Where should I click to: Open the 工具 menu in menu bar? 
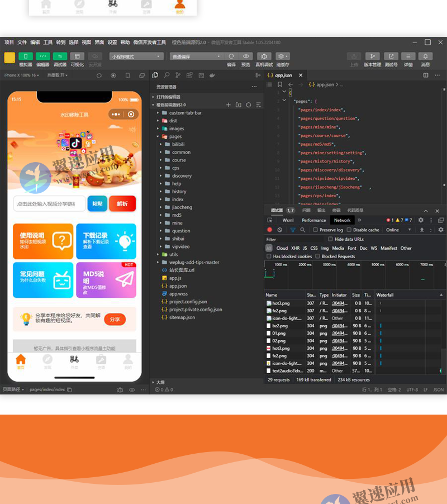point(48,42)
